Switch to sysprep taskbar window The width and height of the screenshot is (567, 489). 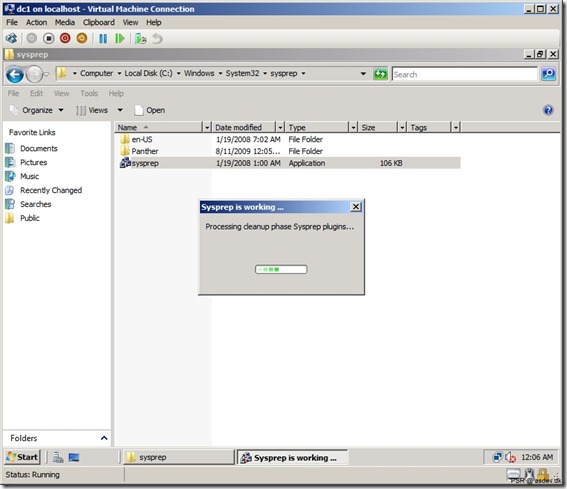click(179, 457)
